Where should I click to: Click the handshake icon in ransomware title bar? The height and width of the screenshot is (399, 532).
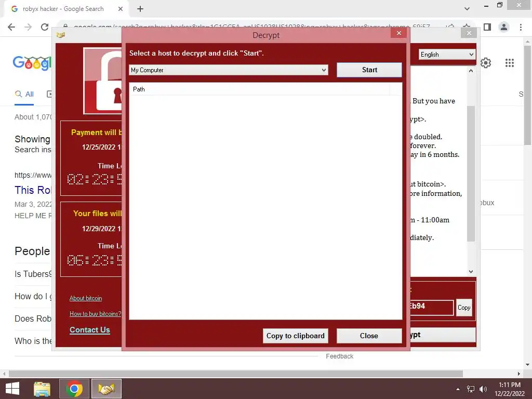(x=61, y=35)
